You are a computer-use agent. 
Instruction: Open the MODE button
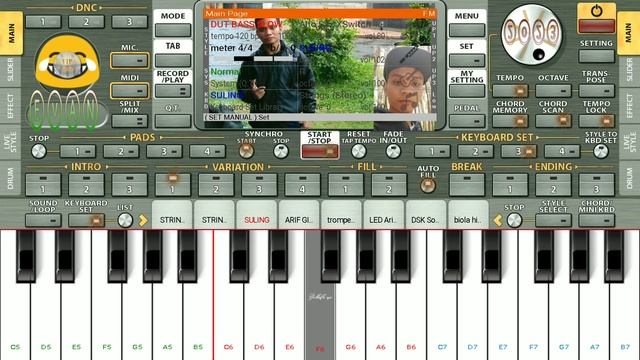point(173,30)
